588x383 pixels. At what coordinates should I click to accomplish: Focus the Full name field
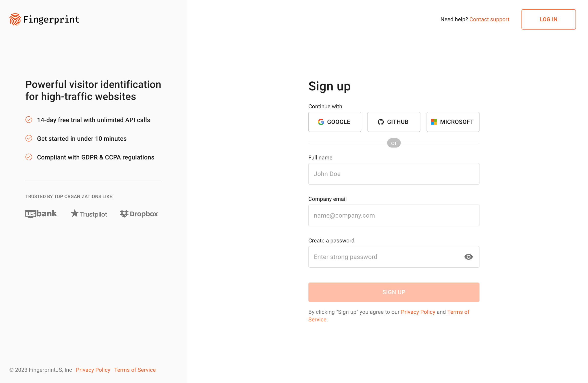pyautogui.click(x=394, y=174)
